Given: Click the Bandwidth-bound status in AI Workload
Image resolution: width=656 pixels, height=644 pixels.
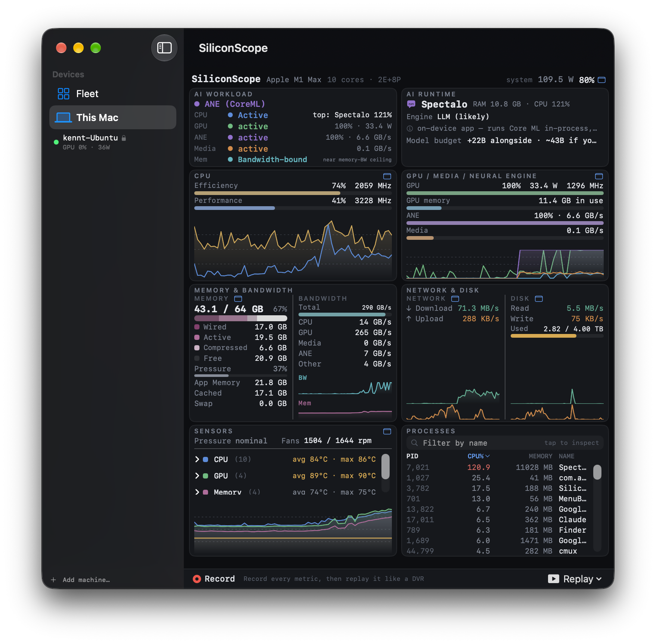Looking at the screenshot, I should pos(272,160).
